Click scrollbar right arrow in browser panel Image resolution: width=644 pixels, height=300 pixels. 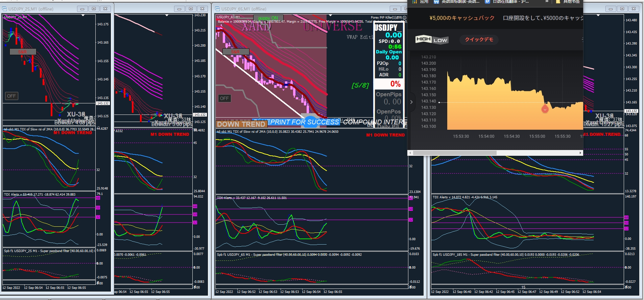pyautogui.click(x=580, y=153)
